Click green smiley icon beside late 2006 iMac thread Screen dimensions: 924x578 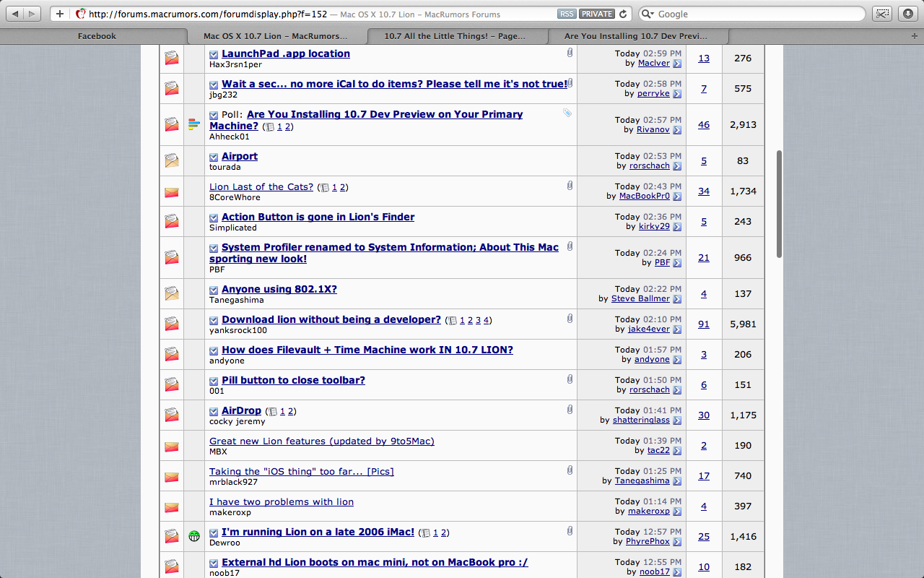[193, 536]
